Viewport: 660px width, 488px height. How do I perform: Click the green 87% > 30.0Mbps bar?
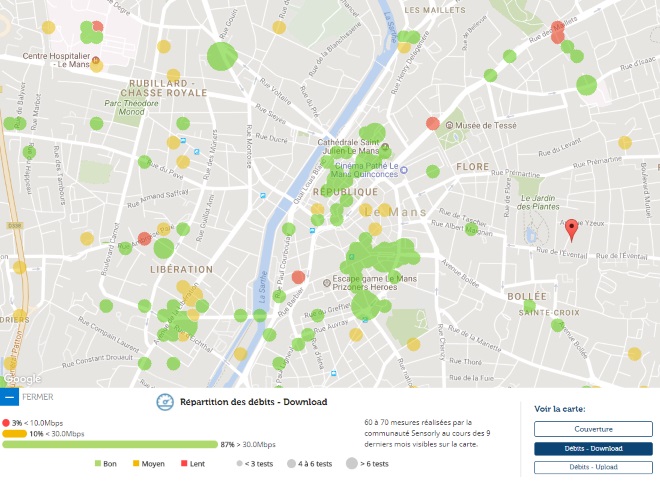110,444
